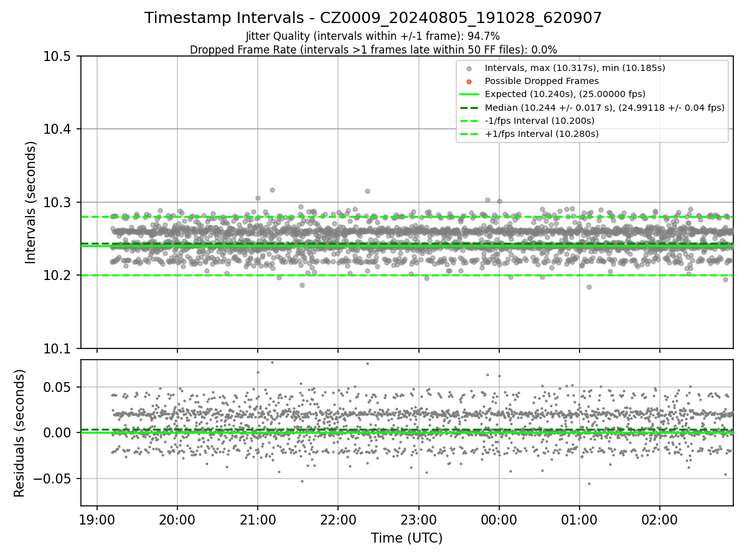747x560 pixels.
Task: Click the gray dot marker beside 'Intervals, max' legend entry
Action: pyautogui.click(x=469, y=68)
